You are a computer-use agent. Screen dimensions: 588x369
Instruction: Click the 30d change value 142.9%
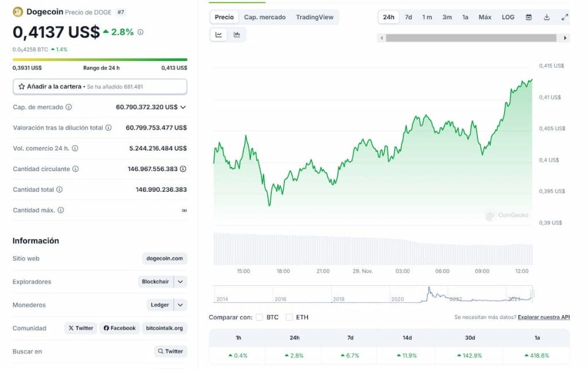pyautogui.click(x=469, y=355)
